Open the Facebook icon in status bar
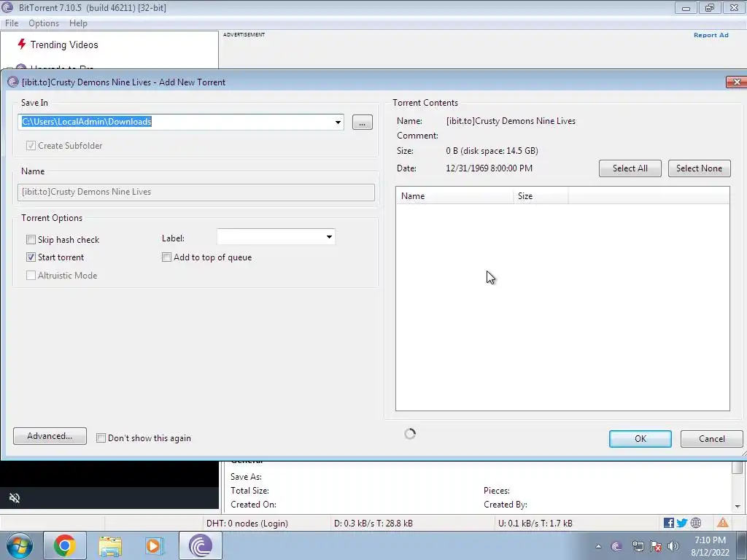 point(669,523)
